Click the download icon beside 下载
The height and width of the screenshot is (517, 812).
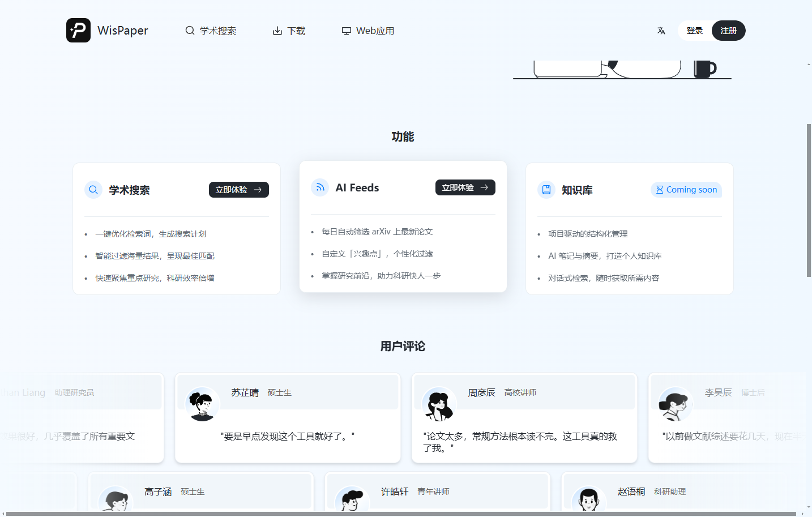tap(276, 31)
